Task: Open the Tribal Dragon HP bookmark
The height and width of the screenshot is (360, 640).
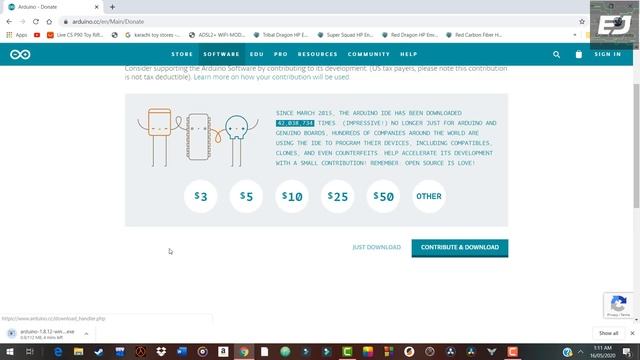Action: (x=281, y=35)
